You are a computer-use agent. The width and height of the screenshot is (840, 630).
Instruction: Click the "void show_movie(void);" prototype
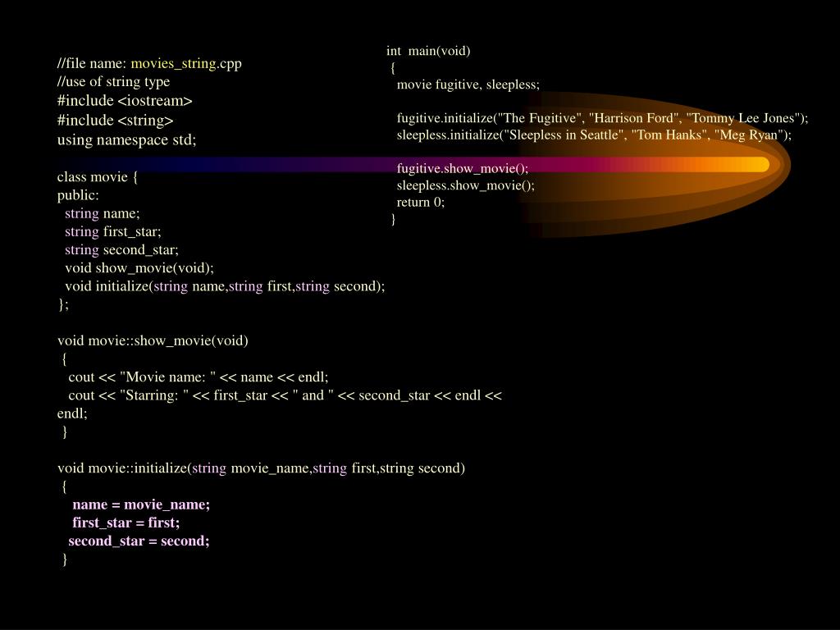point(139,268)
